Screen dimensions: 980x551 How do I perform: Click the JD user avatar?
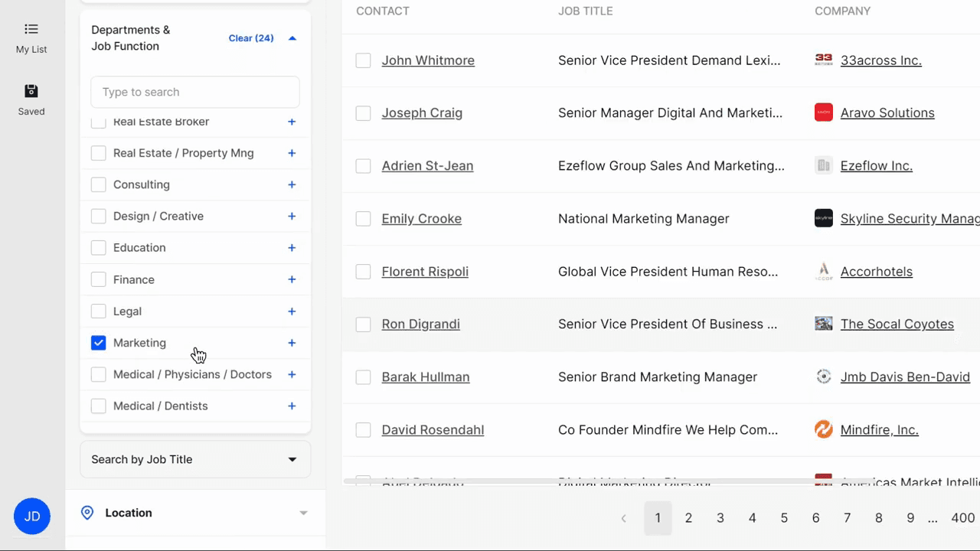tap(32, 517)
